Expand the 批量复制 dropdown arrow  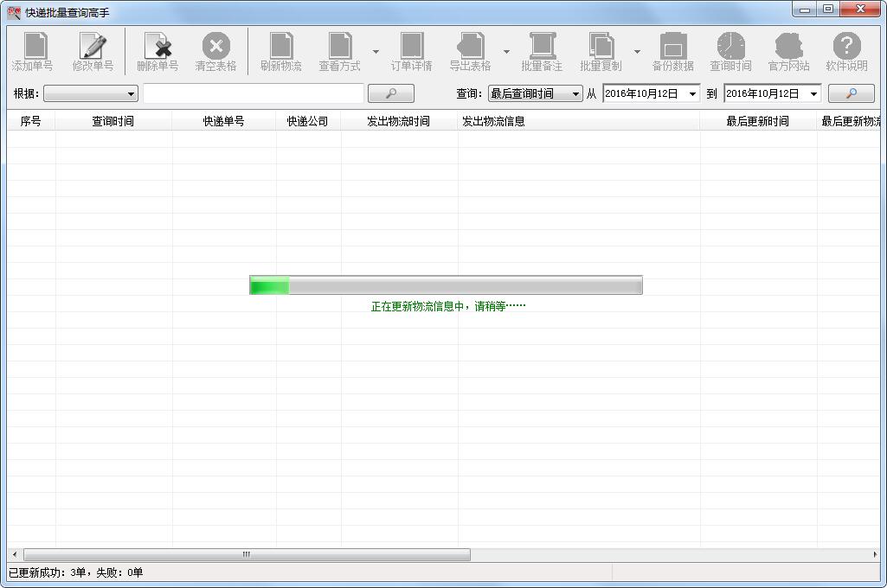click(x=638, y=52)
